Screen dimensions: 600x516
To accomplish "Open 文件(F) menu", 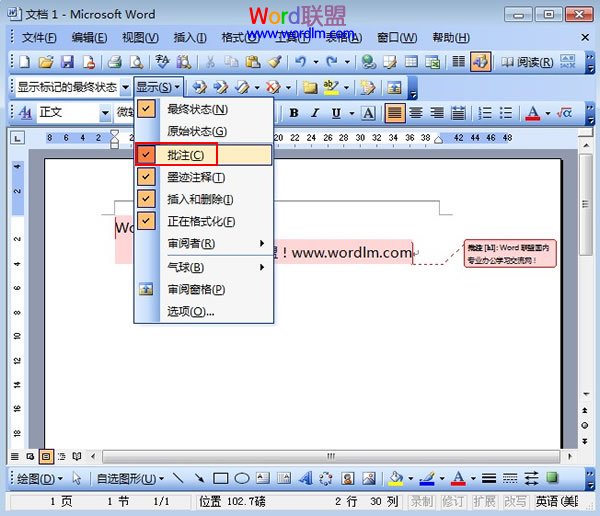I will coord(39,38).
